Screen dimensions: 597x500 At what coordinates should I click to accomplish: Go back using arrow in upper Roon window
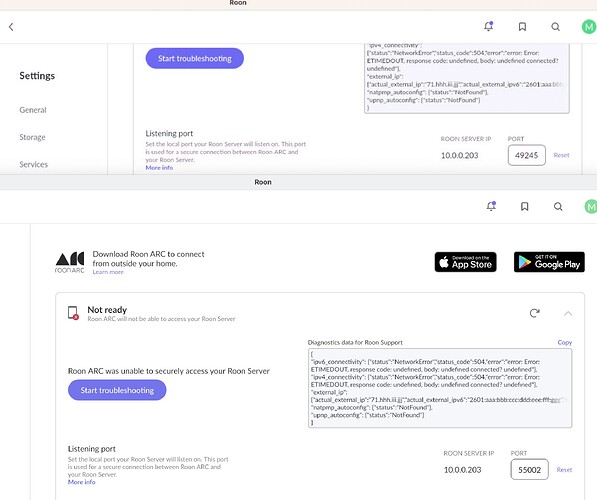(x=11, y=27)
